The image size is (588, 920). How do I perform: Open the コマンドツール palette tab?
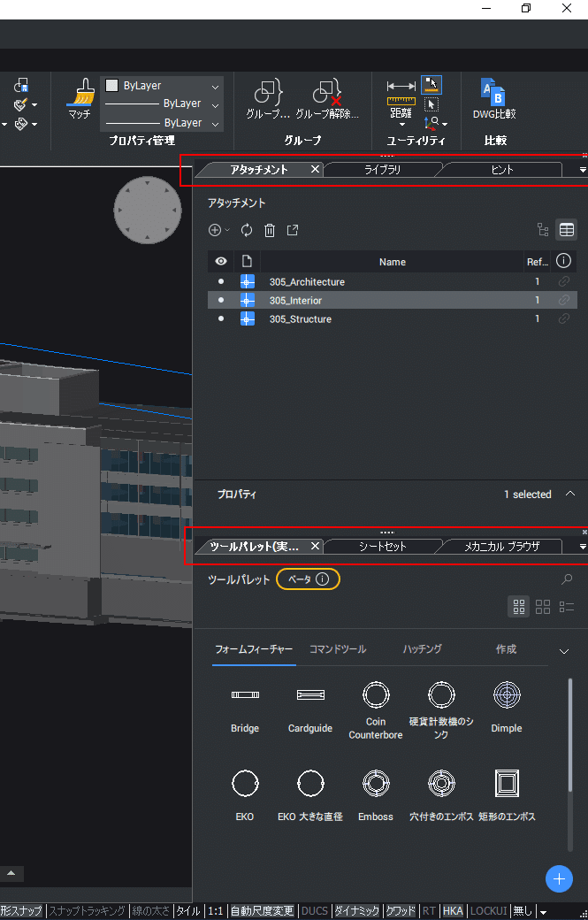pos(338,649)
